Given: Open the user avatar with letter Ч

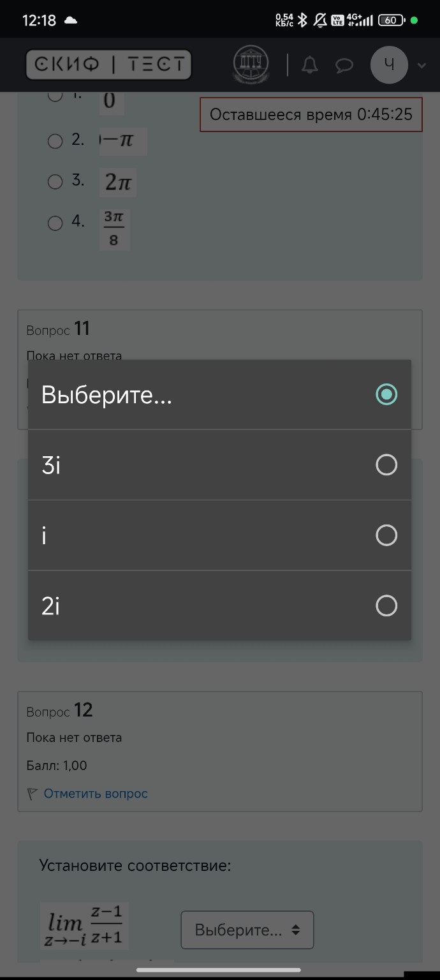Looking at the screenshot, I should tap(389, 65).
